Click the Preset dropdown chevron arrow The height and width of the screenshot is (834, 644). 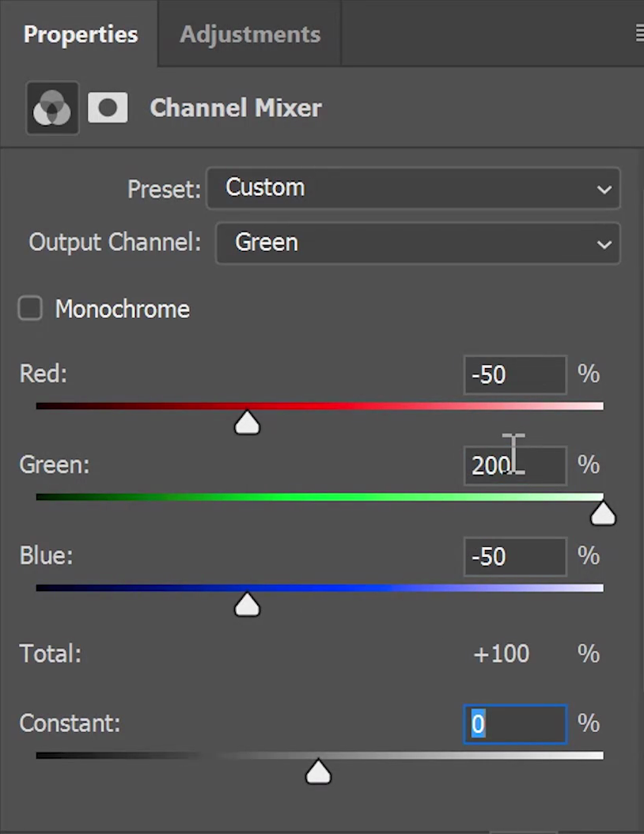604,189
